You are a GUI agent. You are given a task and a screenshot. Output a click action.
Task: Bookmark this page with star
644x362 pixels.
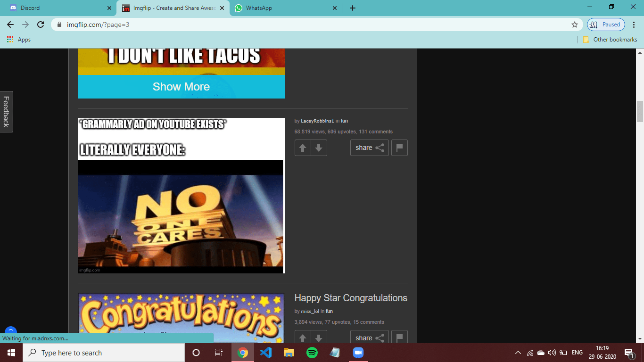point(574,25)
